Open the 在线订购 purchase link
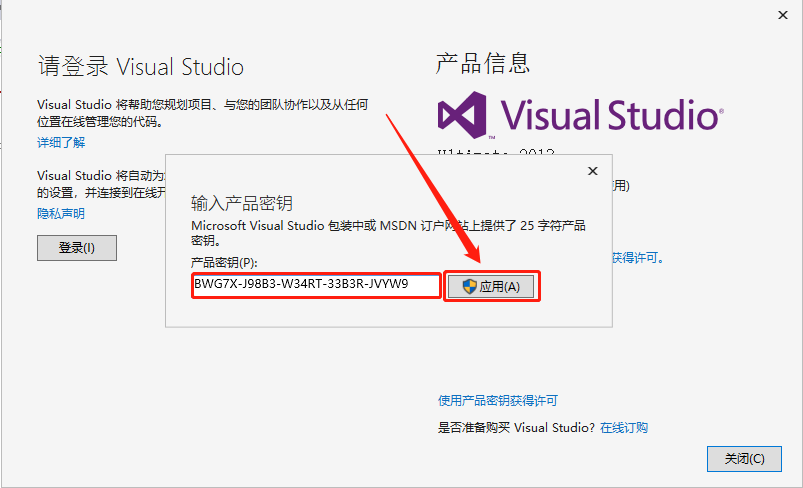This screenshot has width=803, height=488. (x=624, y=428)
